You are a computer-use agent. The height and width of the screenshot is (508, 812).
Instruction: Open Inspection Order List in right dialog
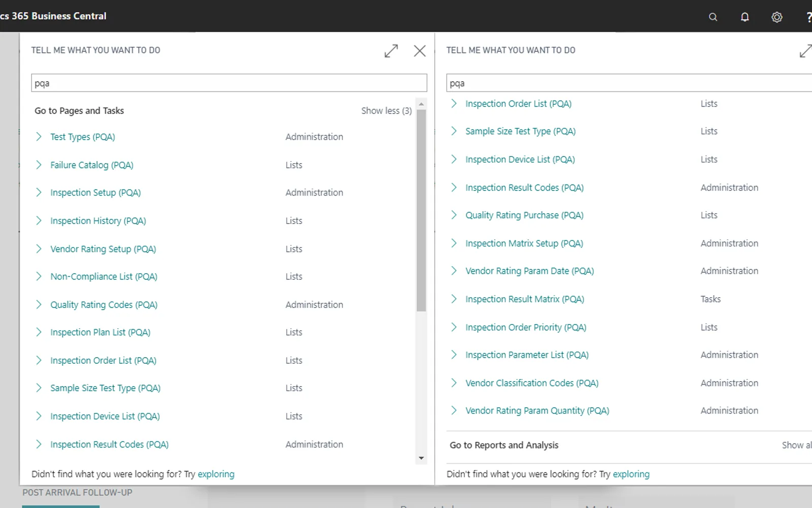click(518, 104)
